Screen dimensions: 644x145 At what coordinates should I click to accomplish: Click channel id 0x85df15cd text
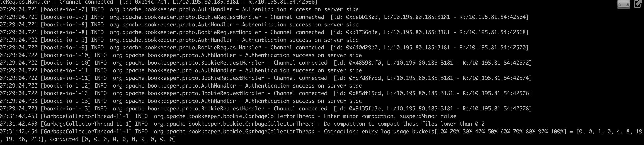click(x=365, y=93)
